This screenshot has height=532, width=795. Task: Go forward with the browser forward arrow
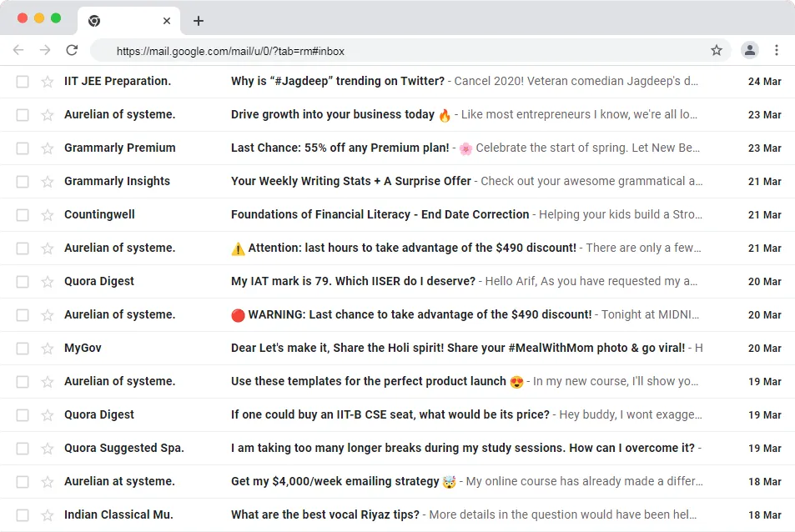(45, 50)
